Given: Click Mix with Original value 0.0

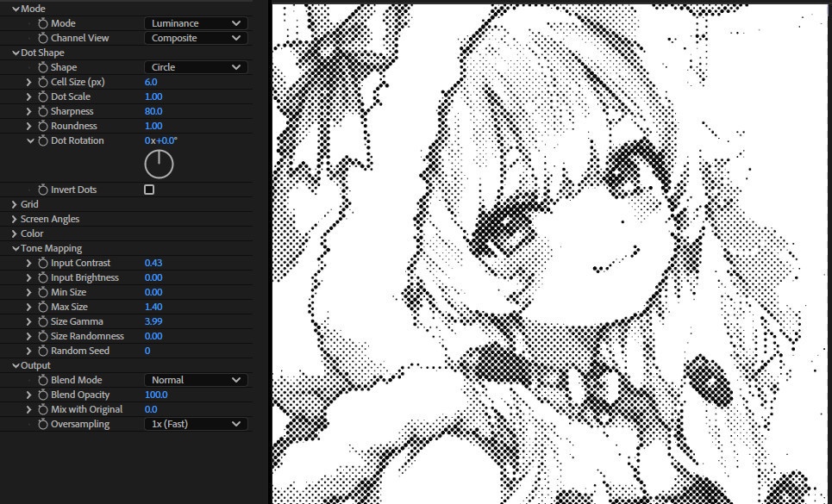Looking at the screenshot, I should [x=151, y=410].
